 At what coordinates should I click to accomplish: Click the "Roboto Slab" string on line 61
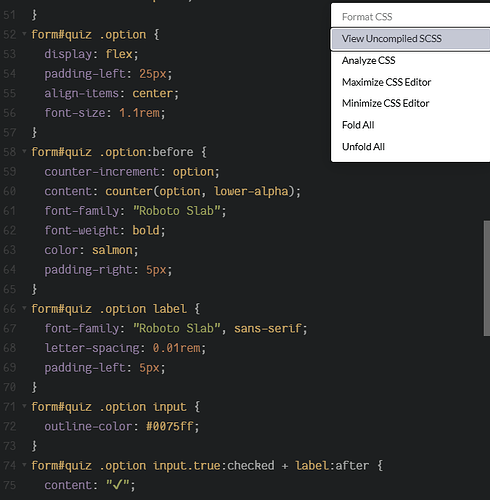(177, 211)
